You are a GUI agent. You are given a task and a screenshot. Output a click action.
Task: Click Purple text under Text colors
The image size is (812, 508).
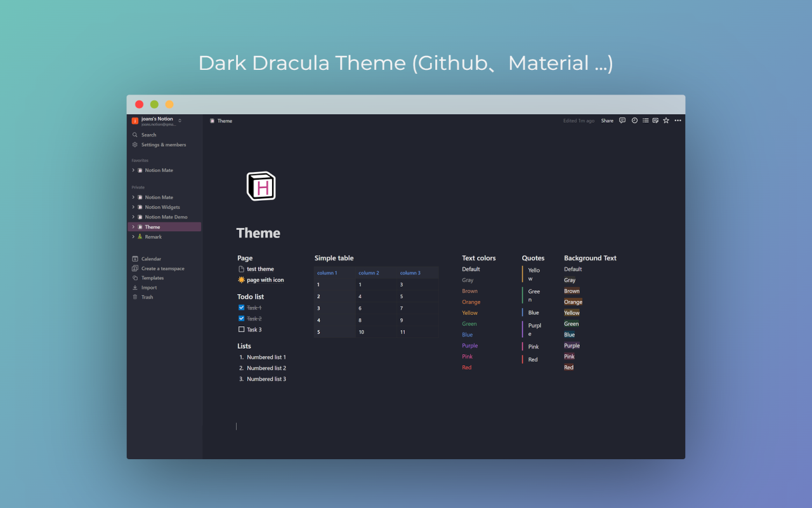point(470,346)
